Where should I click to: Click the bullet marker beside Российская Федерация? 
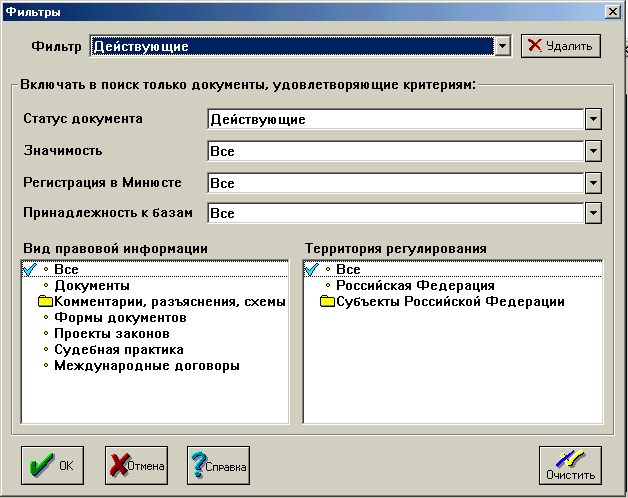pyautogui.click(x=328, y=285)
